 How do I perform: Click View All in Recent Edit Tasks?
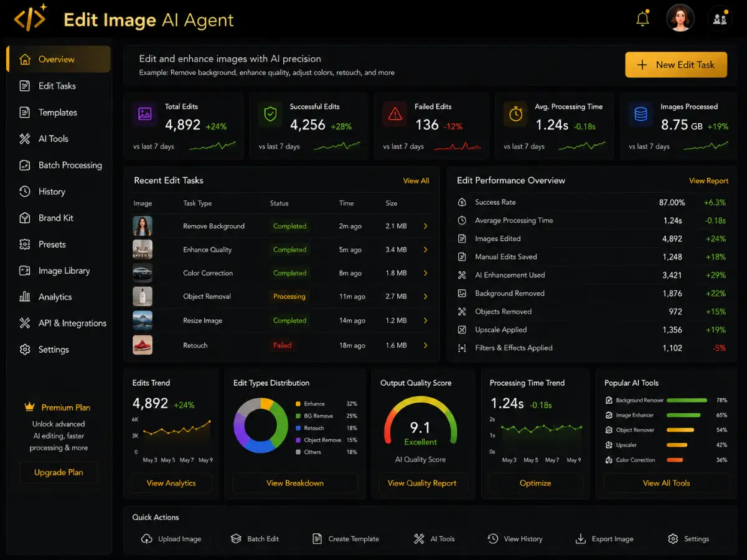[x=416, y=181]
